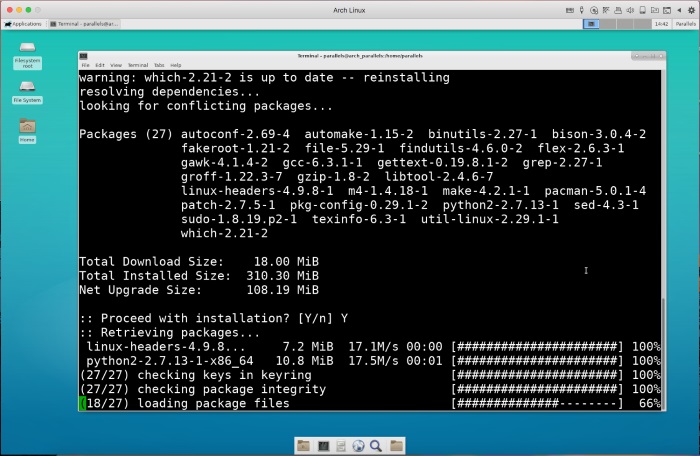
Task: Open the application finder magnifier in the dock
Action: [376, 446]
